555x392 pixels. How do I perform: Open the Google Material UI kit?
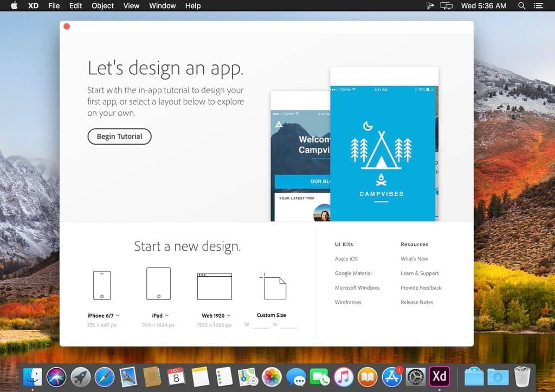(353, 273)
